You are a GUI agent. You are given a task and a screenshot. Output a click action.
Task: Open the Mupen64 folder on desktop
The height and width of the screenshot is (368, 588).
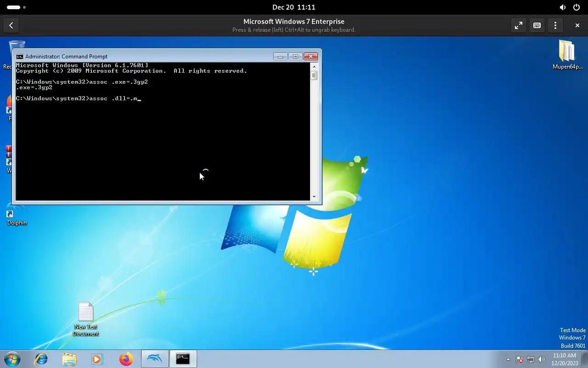(567, 55)
